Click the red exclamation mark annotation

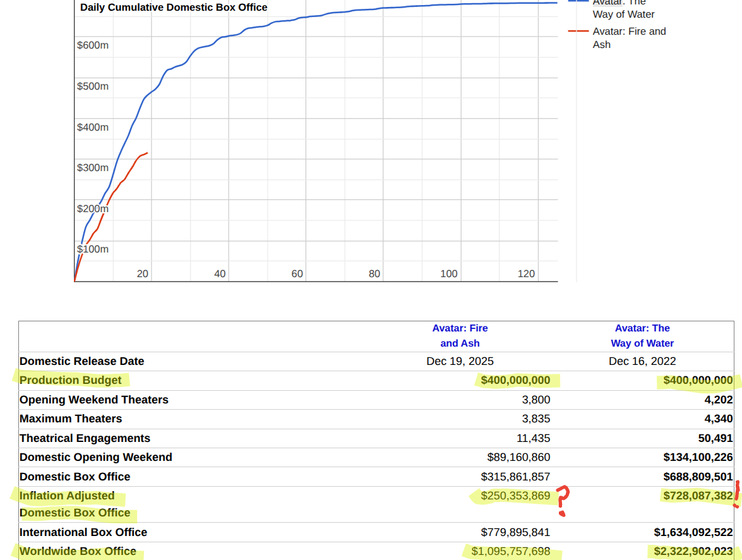[x=736, y=494]
